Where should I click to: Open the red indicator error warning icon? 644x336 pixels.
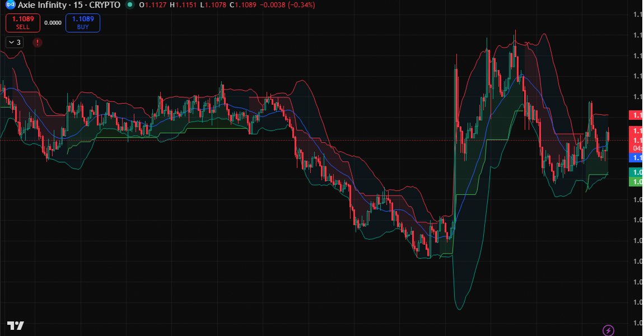(x=38, y=43)
